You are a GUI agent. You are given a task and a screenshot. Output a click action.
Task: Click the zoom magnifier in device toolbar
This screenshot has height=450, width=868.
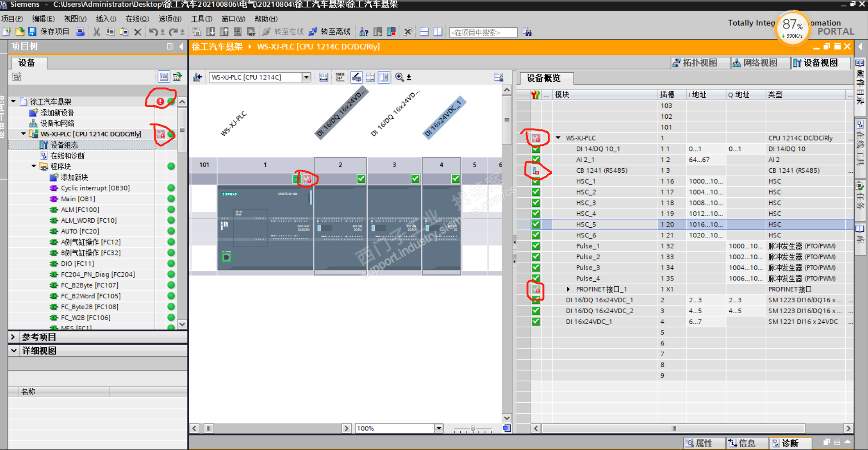click(x=399, y=77)
